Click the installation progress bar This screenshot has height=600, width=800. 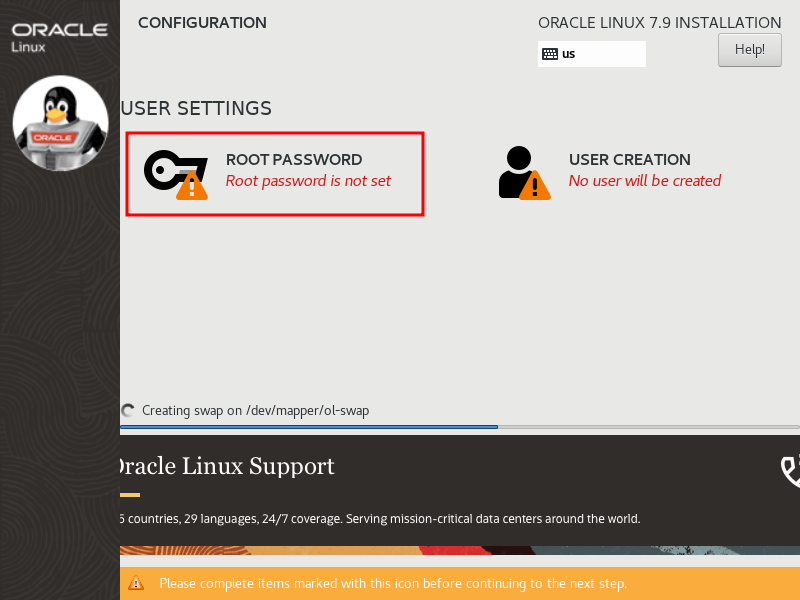(x=460, y=427)
